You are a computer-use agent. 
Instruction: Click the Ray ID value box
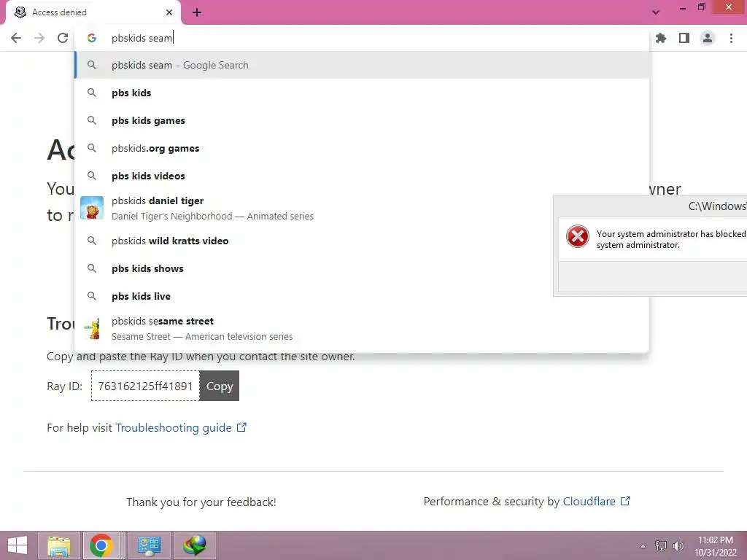click(x=145, y=386)
